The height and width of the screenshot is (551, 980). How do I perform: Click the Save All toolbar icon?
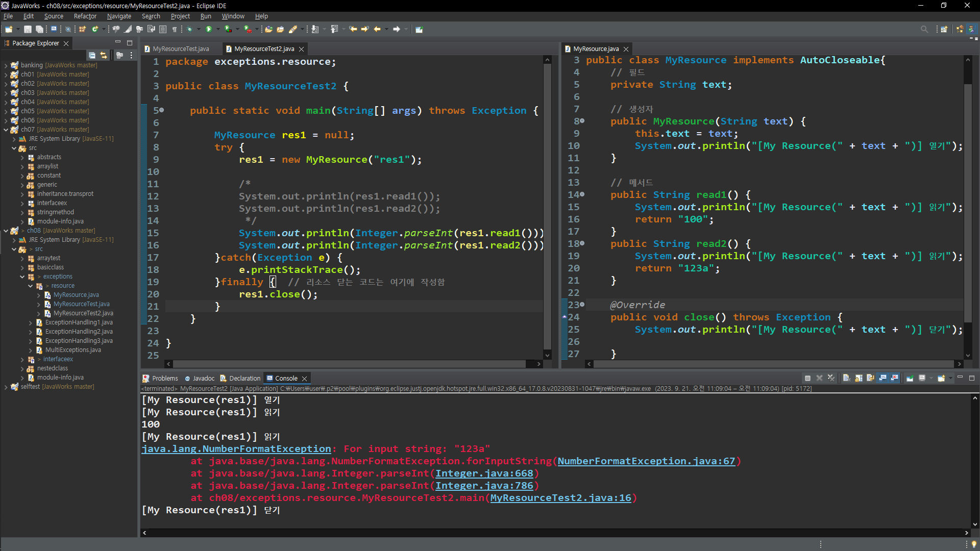pos(39,29)
